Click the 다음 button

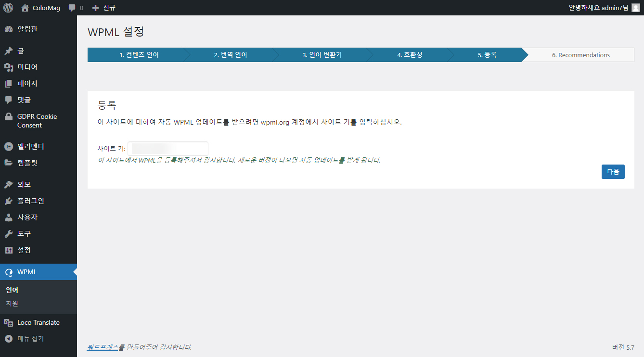pos(613,172)
